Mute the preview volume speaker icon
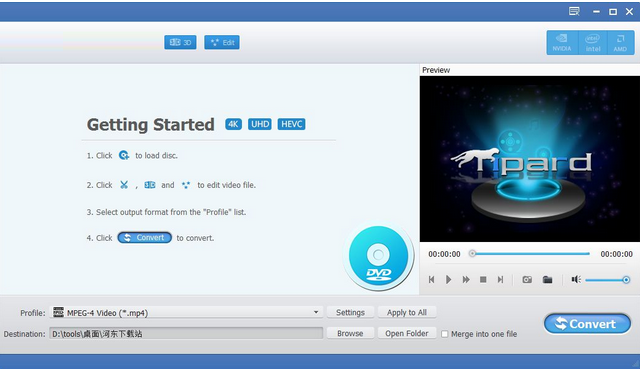 click(x=576, y=280)
